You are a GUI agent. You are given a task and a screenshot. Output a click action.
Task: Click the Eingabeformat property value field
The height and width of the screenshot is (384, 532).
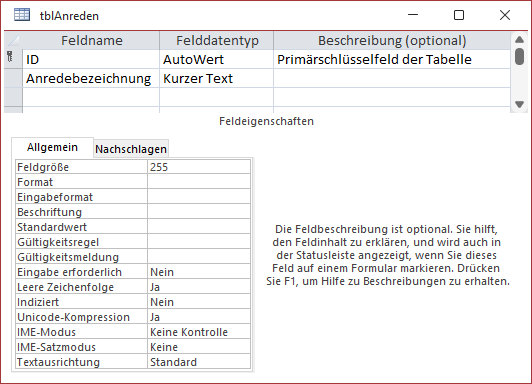click(199, 197)
